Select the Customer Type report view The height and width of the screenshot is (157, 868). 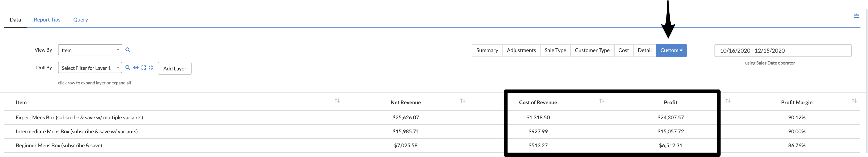[x=592, y=50]
